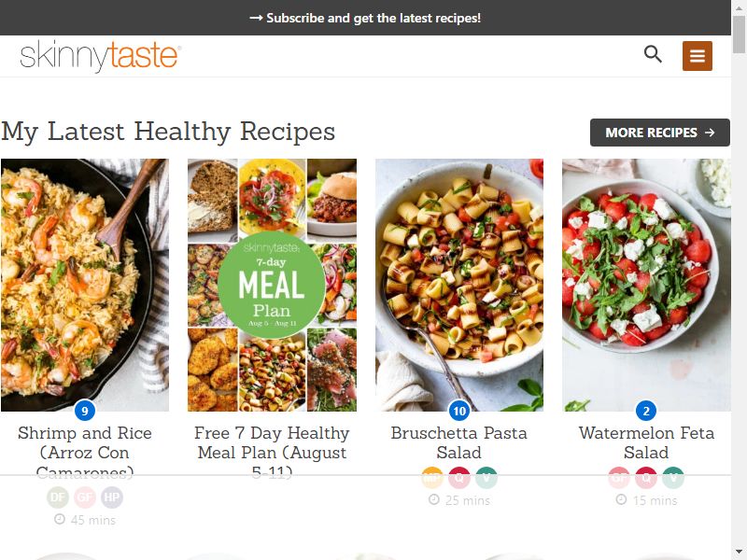
Task: Click the Q badge under Bruschetta Pasta Salad
Action: [x=459, y=478]
